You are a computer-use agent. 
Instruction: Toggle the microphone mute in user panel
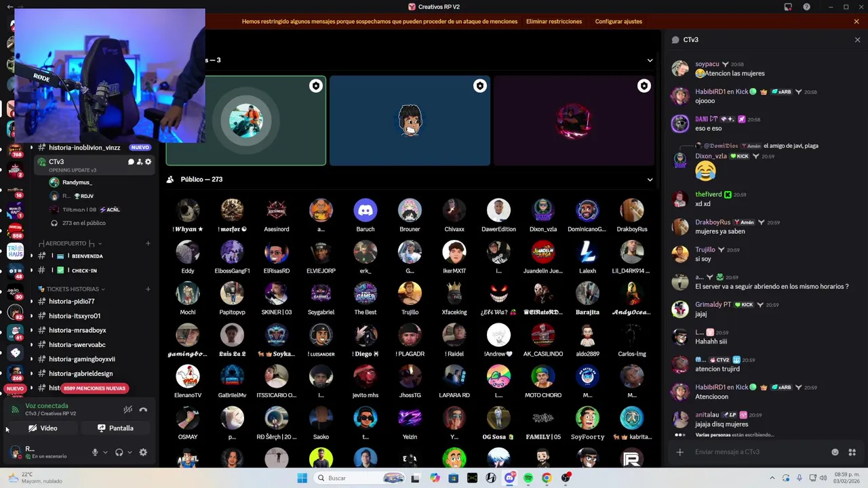(95, 452)
